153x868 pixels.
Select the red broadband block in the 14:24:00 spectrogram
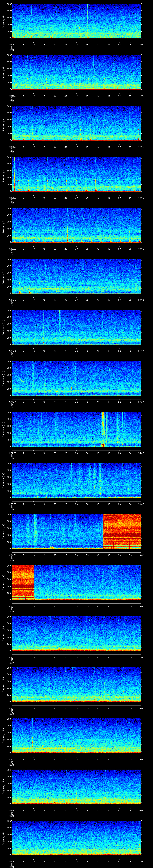(122, 531)
